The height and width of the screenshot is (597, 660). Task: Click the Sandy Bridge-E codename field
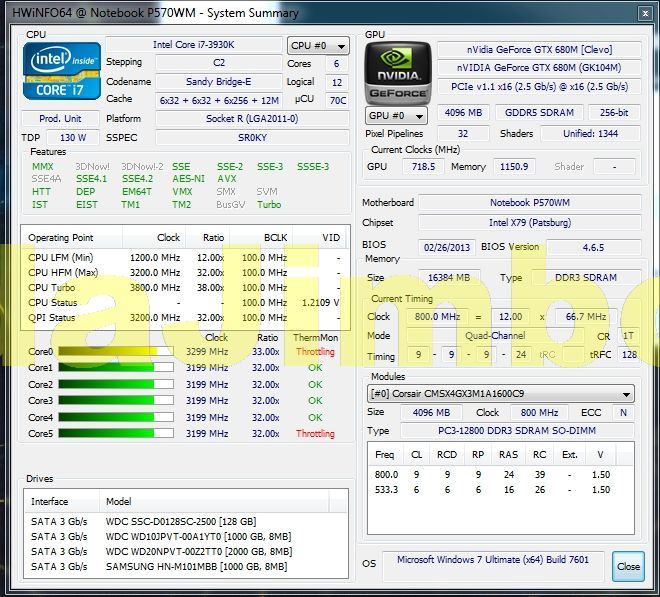click(218, 82)
